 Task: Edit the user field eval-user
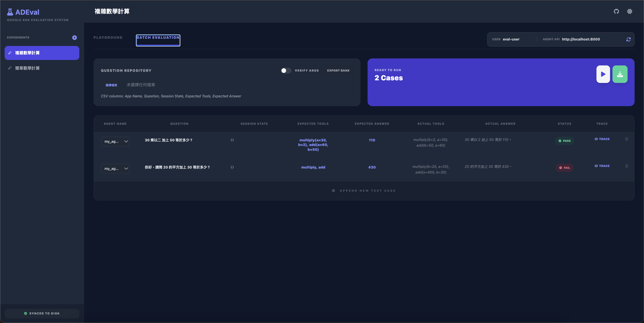(x=518, y=39)
